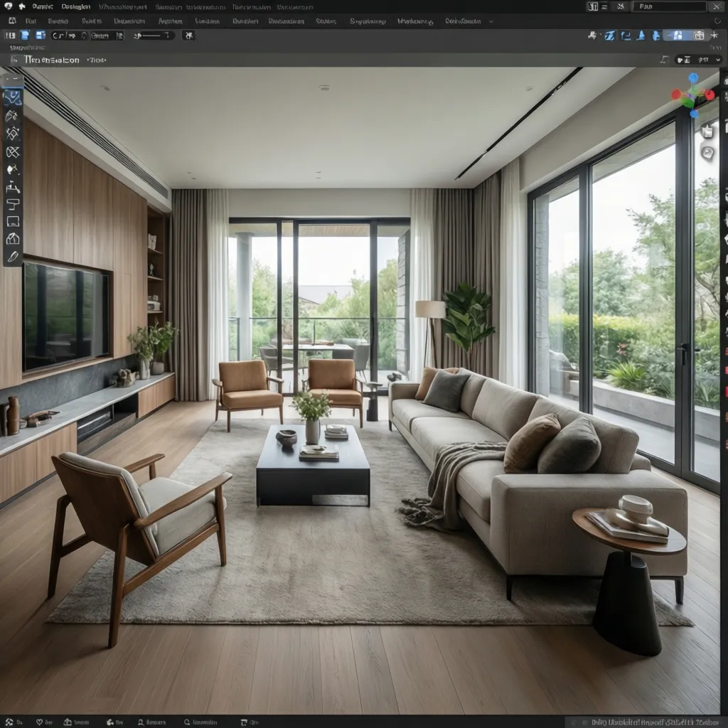The height and width of the screenshot is (728, 728).
Task: Toggle the blue slashed-square icon in right toolbar
Action: [609, 36]
